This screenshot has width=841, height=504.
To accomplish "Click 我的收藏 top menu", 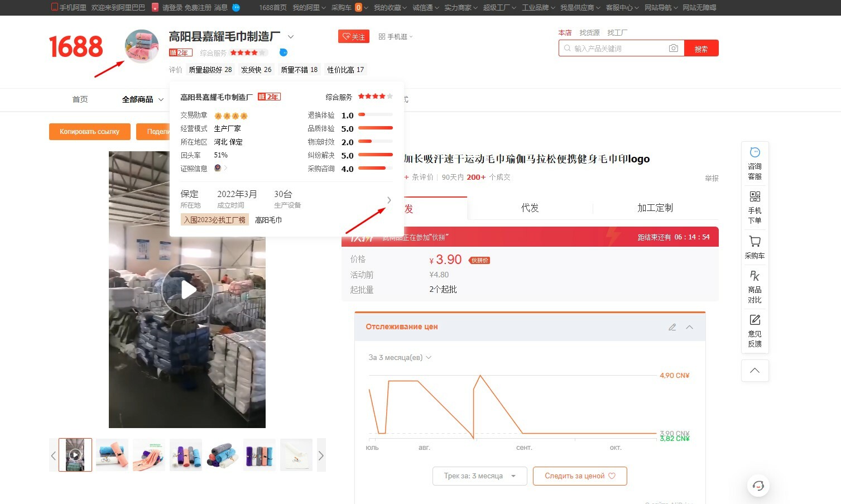I will point(391,7).
